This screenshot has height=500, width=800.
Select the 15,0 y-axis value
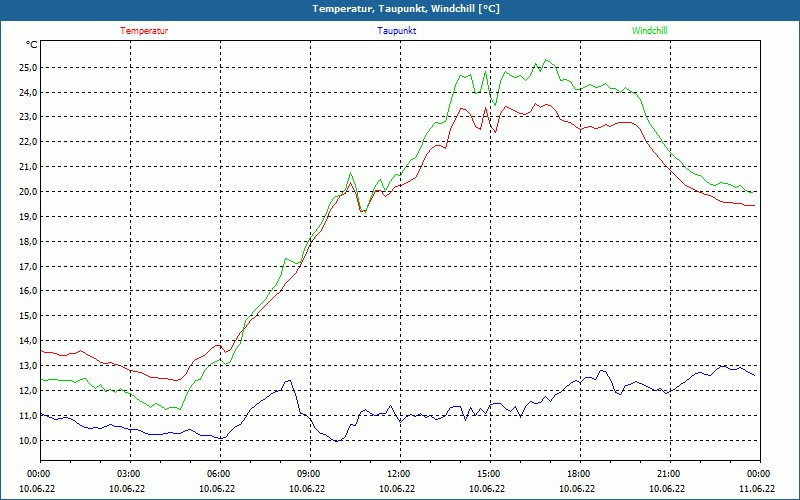click(x=28, y=316)
